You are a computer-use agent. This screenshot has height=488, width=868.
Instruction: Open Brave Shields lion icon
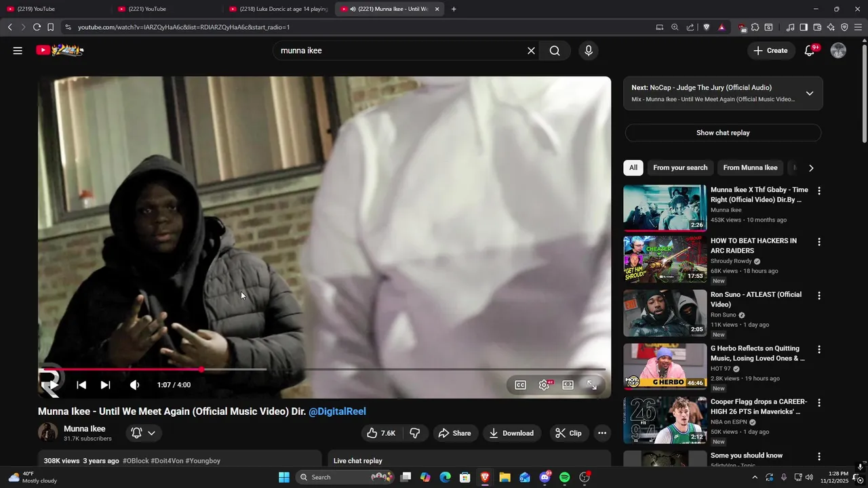click(706, 27)
